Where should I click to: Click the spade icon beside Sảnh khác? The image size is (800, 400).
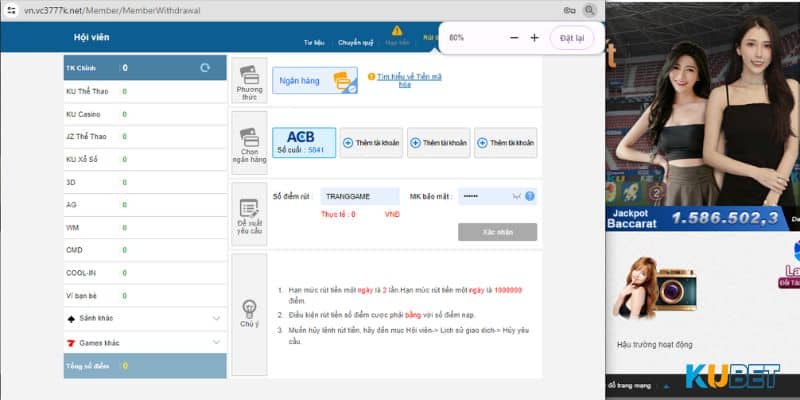tap(71, 318)
